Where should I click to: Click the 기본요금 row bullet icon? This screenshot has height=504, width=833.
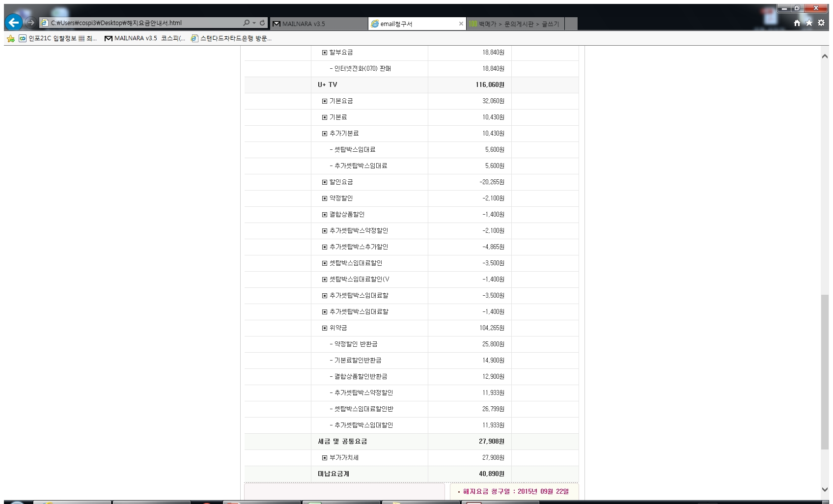[x=325, y=101]
